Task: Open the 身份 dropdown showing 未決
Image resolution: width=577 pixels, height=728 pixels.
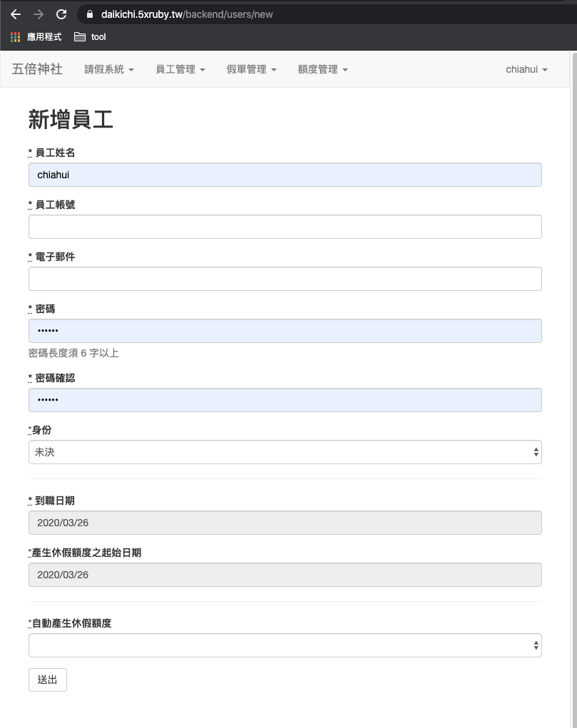Action: pos(285,452)
